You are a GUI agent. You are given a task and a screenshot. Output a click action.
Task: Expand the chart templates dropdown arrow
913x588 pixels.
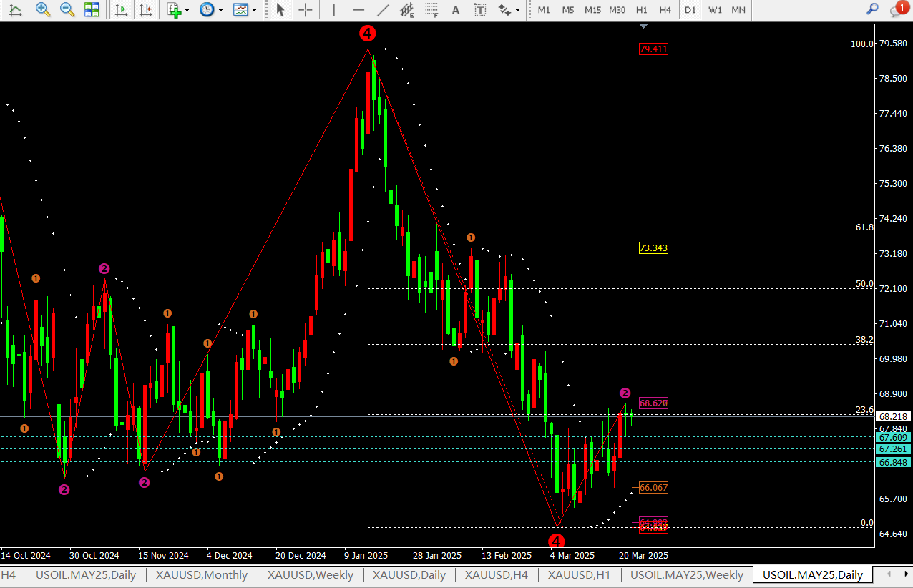(254, 10)
